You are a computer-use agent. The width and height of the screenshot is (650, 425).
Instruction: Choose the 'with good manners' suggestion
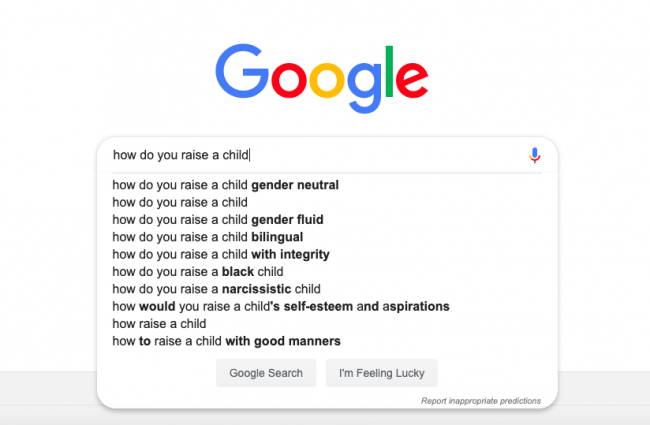click(226, 341)
